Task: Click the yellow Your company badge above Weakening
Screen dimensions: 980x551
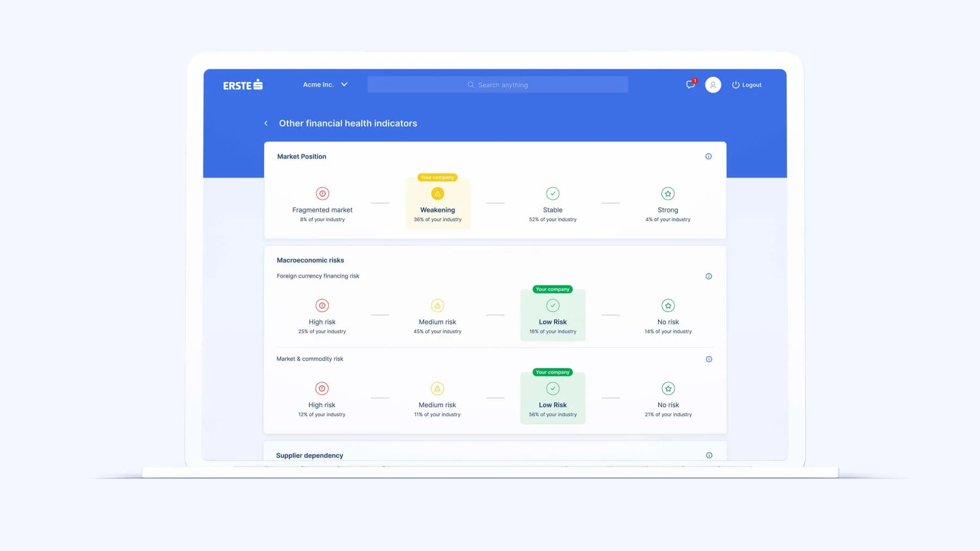Action: [x=438, y=177]
